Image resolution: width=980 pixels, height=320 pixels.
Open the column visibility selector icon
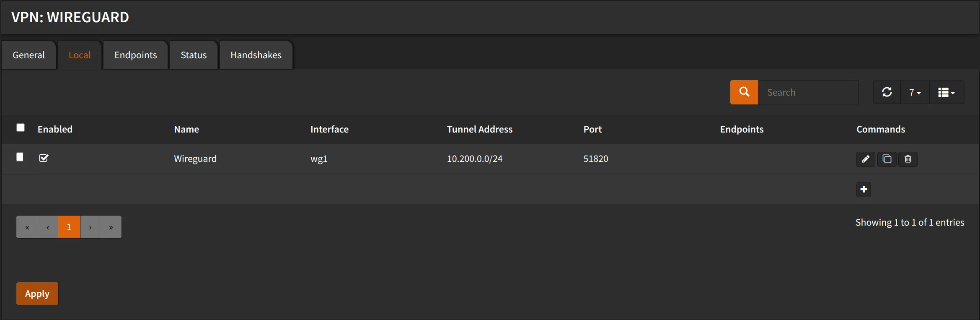point(946,92)
